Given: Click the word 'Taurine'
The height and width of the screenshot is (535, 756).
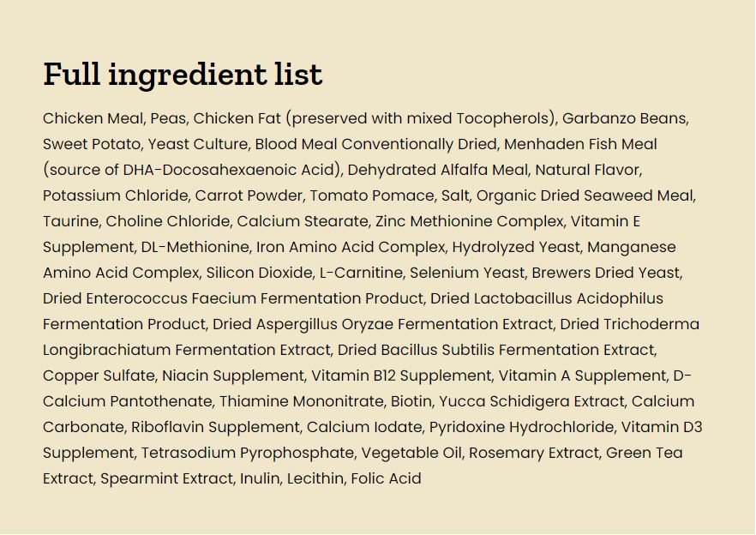Looking at the screenshot, I should click(71, 221).
